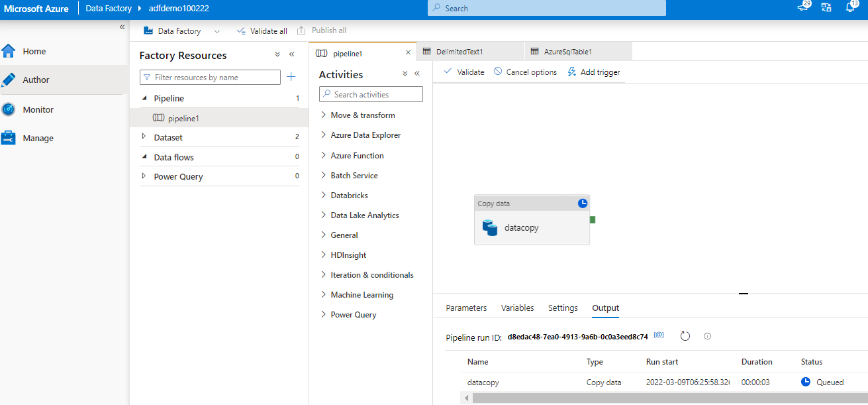Image resolution: width=868 pixels, height=405 pixels.
Task: Copy the pipeline run ID
Action: point(659,335)
